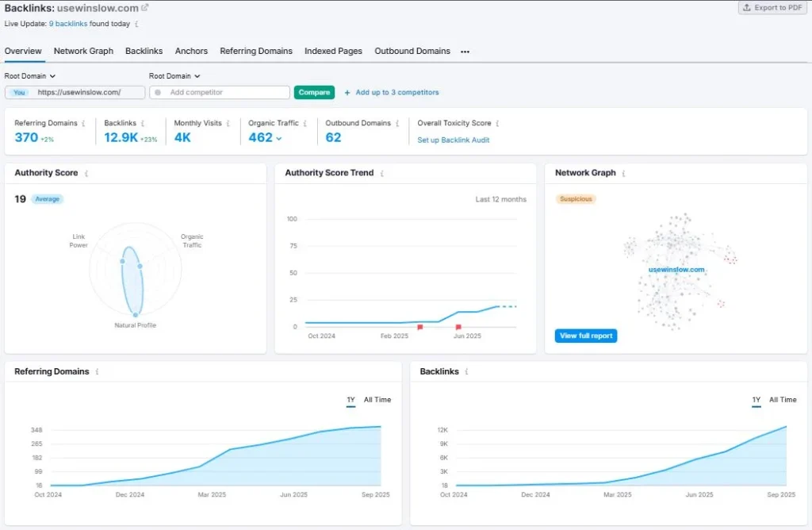The image size is (812, 530).
Task: Open the Referring Domains tab
Action: pyautogui.click(x=256, y=52)
